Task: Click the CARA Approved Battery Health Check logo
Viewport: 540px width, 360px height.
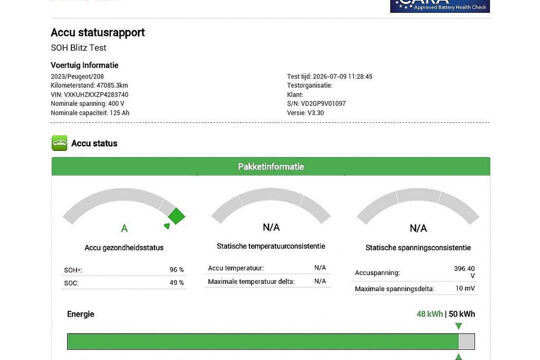Action: tap(440, 6)
